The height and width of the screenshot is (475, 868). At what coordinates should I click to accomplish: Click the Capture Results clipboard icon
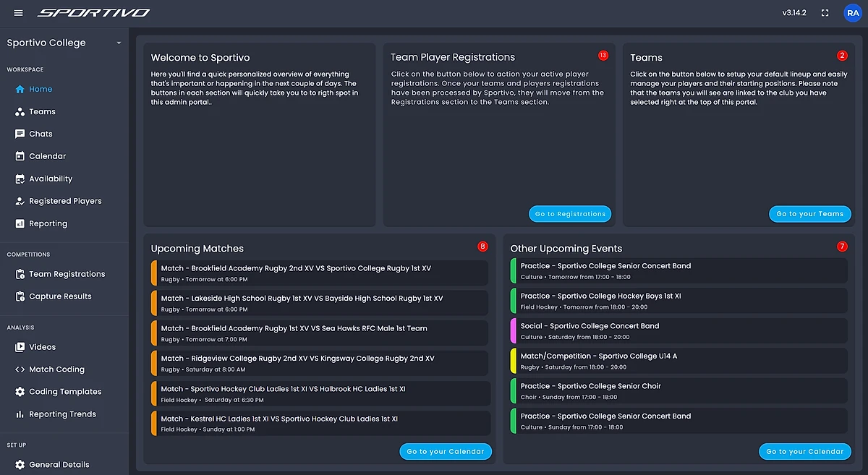click(20, 296)
